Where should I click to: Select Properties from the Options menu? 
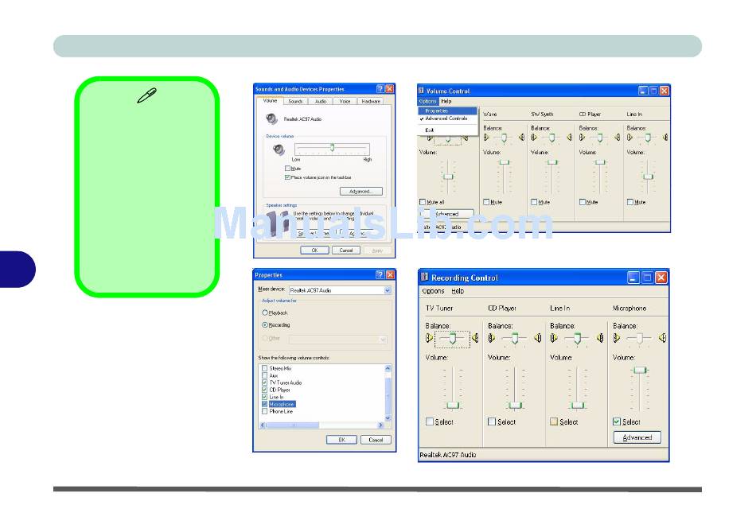(437, 111)
